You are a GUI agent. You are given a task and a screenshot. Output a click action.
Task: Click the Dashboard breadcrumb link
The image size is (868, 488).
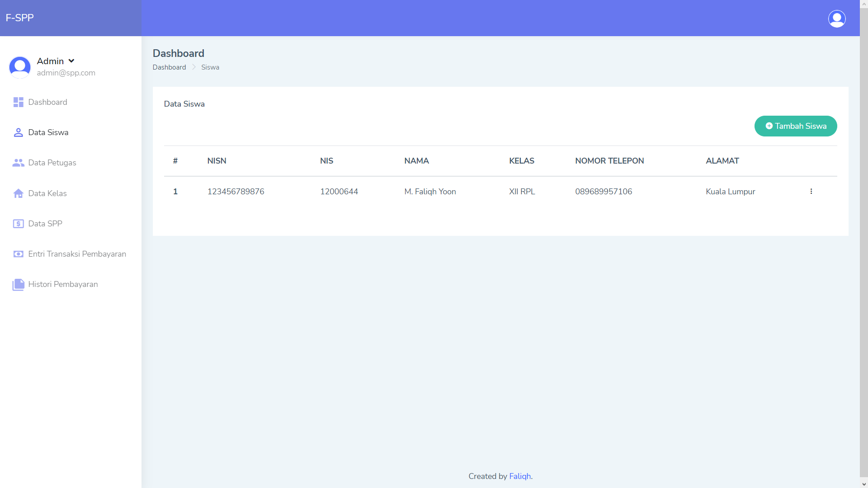[169, 67]
